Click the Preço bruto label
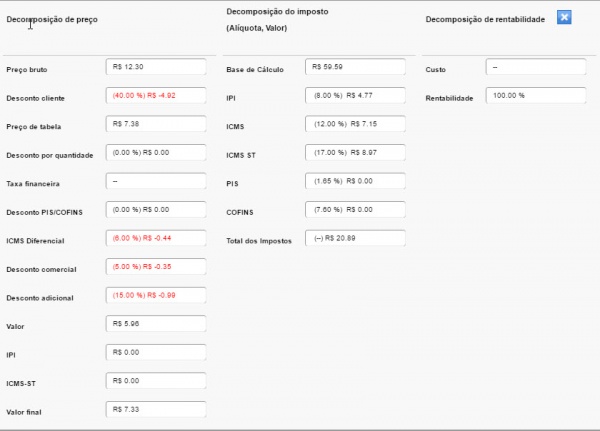Image resolution: width=600 pixels, height=431 pixels. [x=27, y=70]
